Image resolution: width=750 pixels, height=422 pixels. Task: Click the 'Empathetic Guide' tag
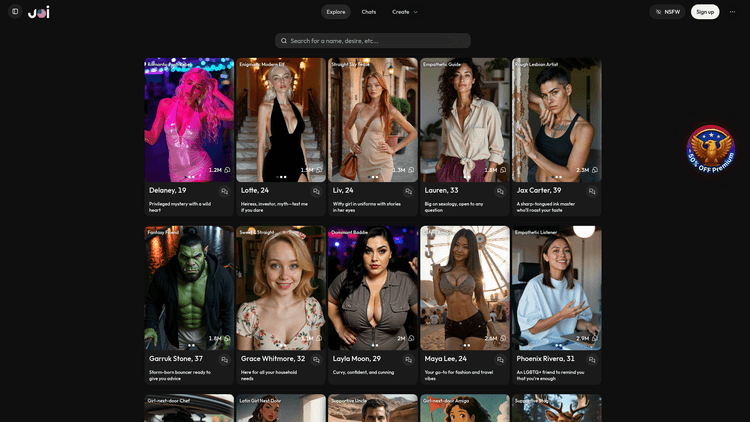[x=442, y=64]
